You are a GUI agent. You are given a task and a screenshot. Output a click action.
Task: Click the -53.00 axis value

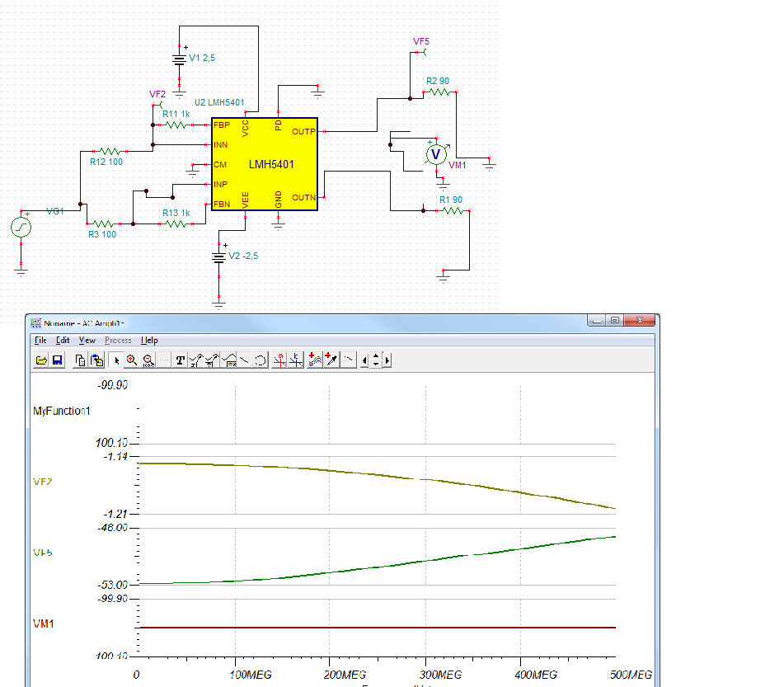112,585
